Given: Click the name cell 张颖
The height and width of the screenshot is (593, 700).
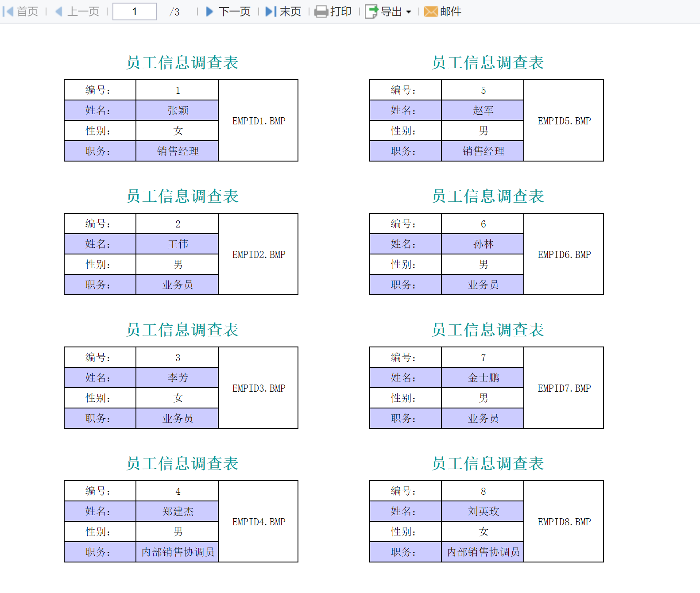Looking at the screenshot, I should (178, 111).
